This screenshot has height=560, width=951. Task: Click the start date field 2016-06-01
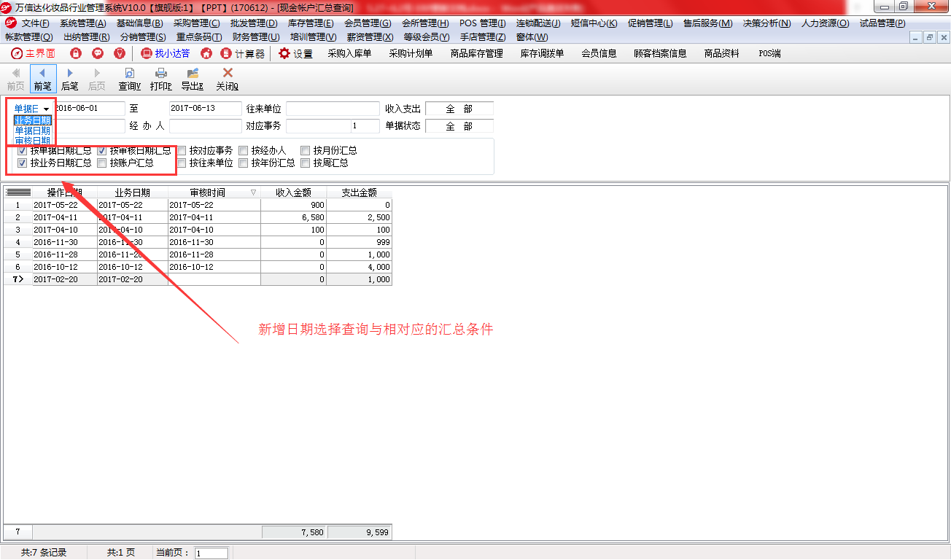point(90,109)
